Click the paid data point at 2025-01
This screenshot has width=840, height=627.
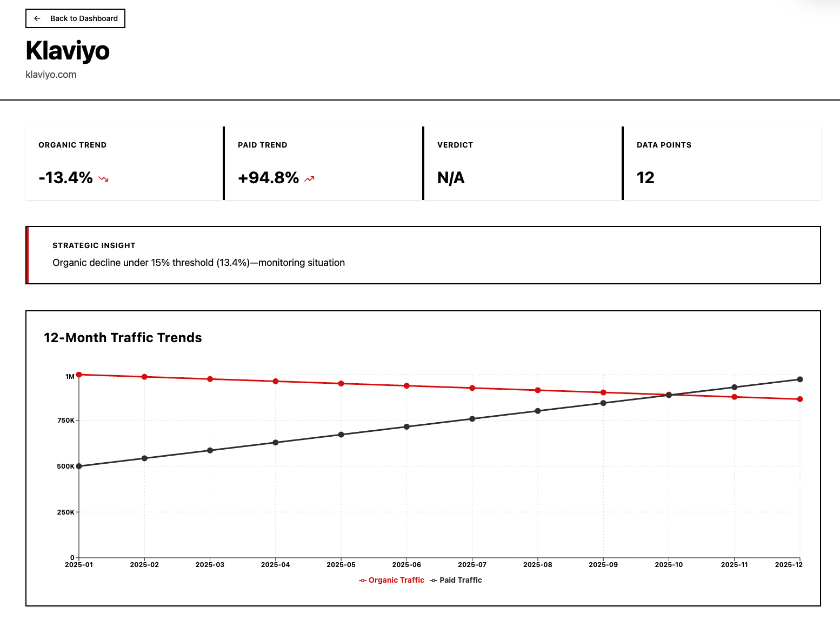(x=79, y=466)
